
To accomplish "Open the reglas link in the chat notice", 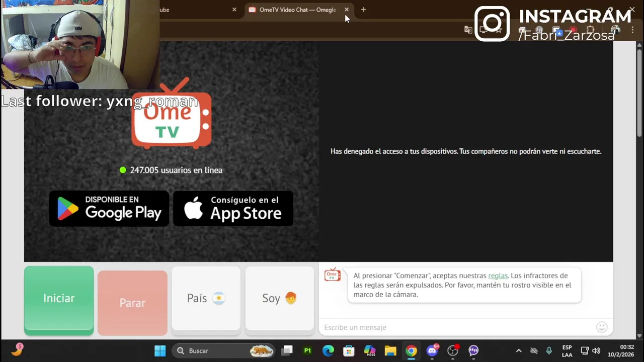I will [x=498, y=276].
